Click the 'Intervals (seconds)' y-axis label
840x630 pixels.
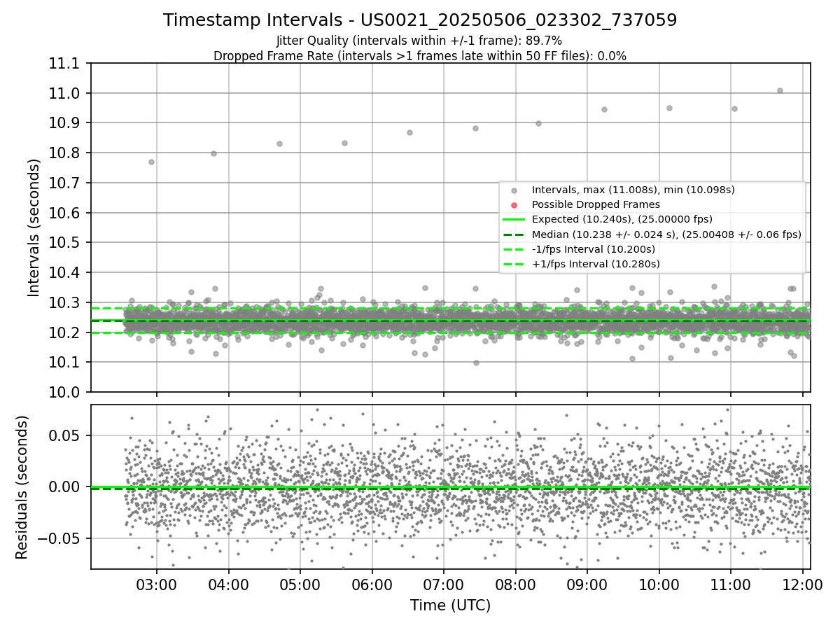(34, 227)
